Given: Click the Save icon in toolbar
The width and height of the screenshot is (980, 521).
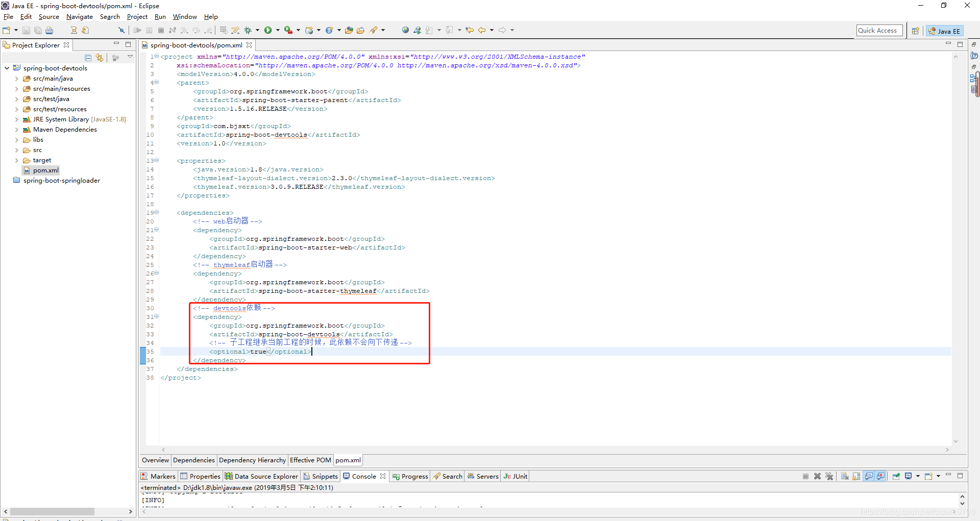Looking at the screenshot, I should pyautogui.click(x=27, y=30).
